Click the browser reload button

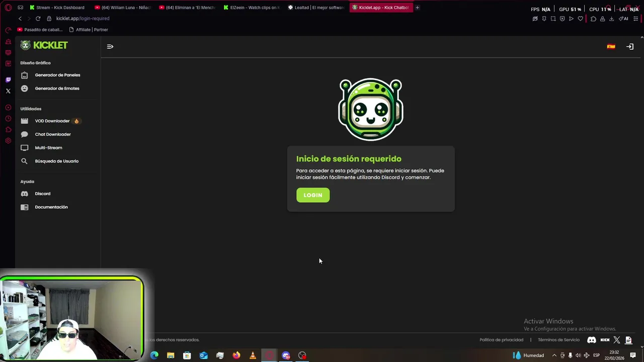(x=38, y=19)
